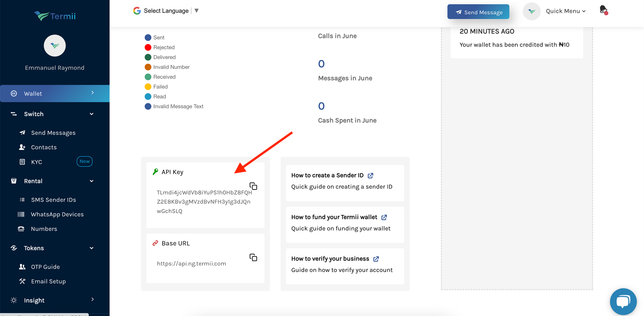Click the Termii logo
644x316 pixels.
(x=54, y=16)
